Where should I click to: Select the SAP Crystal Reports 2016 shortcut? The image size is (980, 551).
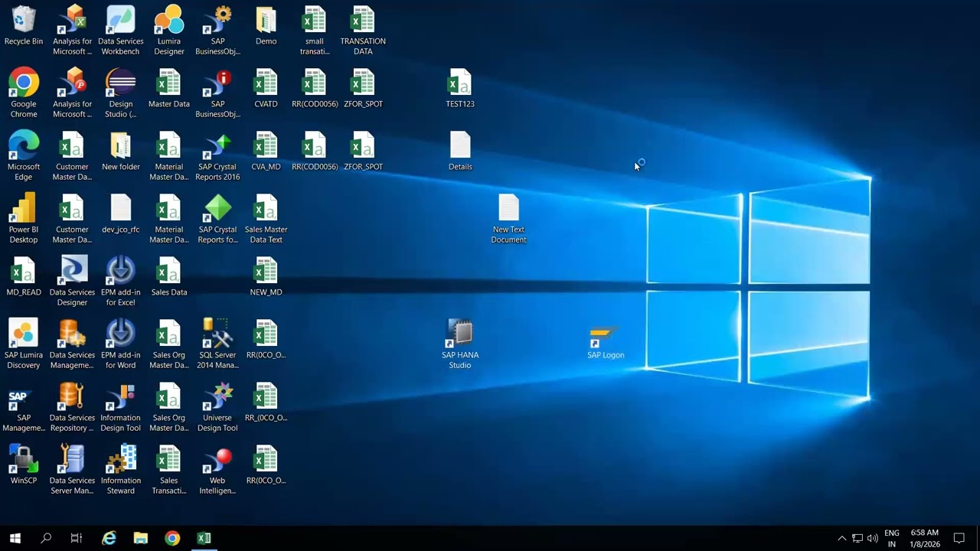click(x=217, y=156)
